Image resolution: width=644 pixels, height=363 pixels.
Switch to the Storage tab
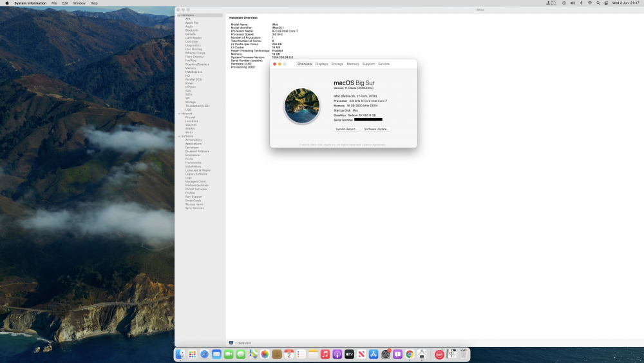(337, 64)
